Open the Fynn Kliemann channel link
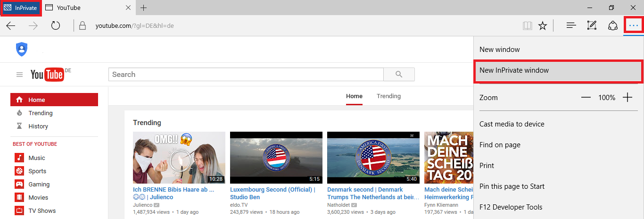Screen dimensions: 644x219 point(442,205)
